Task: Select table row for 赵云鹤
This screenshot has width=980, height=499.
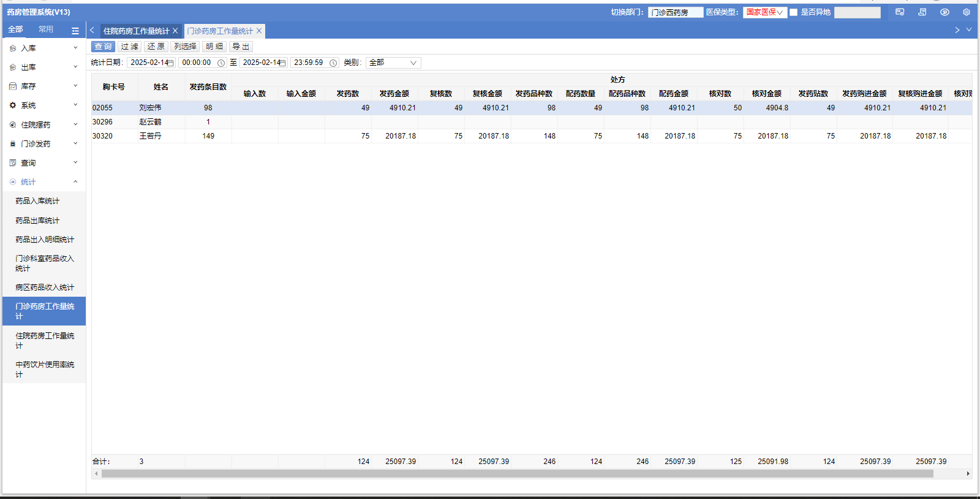Action: point(532,122)
